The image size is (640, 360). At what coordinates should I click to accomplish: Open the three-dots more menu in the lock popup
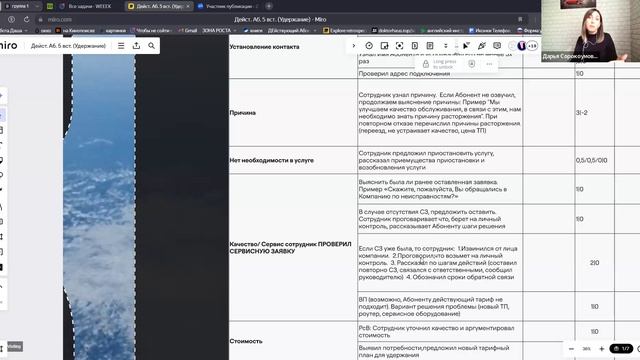coord(489,64)
